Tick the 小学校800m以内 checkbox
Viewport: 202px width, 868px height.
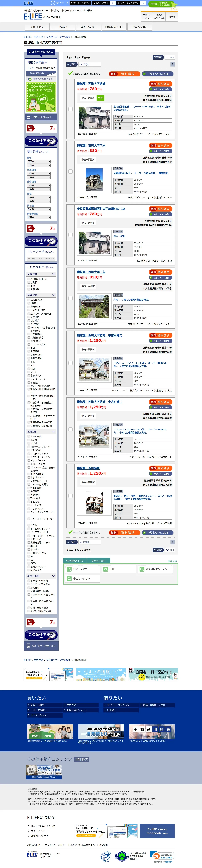tap(29, 581)
